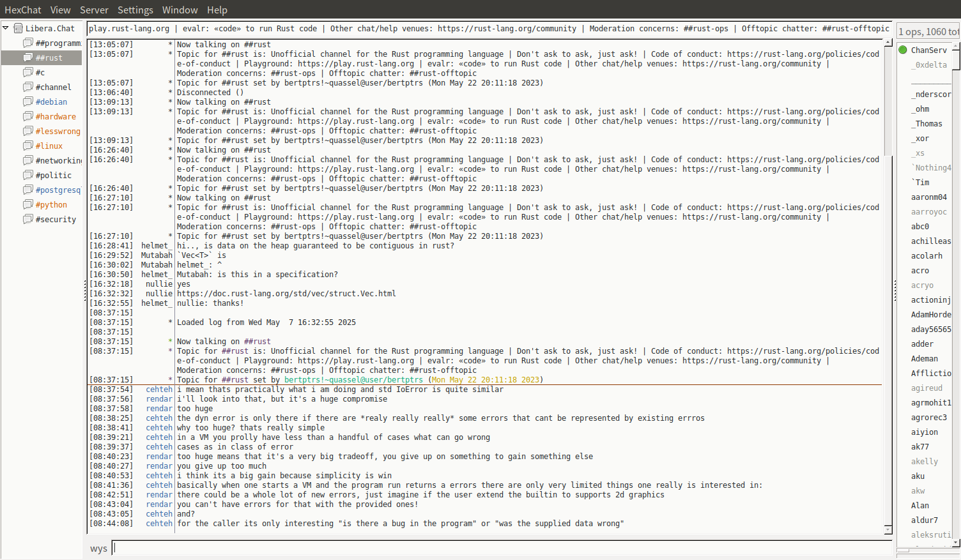Viewport: 961px width, 560px height.
Task: Select user akw in user list
Action: pyautogui.click(x=918, y=491)
